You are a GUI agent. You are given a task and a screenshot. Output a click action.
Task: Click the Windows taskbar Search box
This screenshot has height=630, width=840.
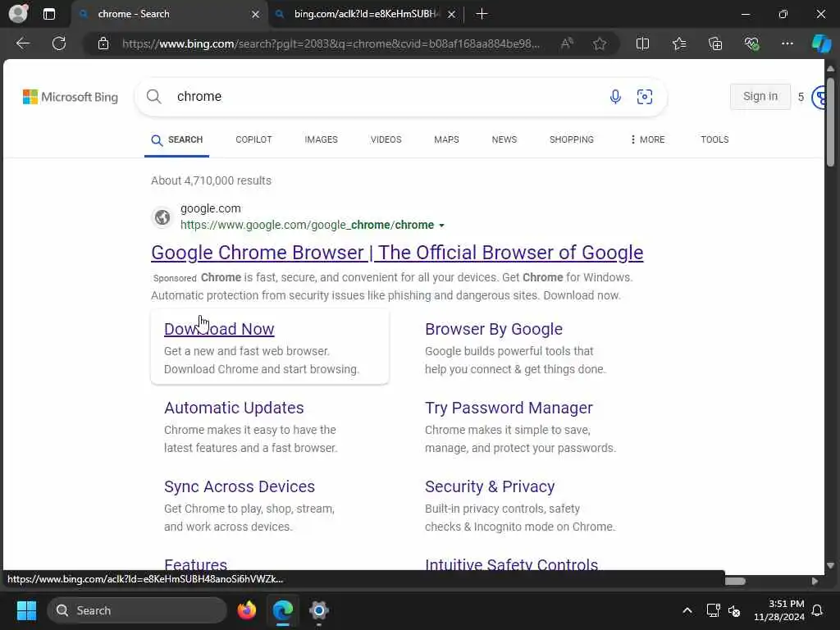tap(137, 610)
